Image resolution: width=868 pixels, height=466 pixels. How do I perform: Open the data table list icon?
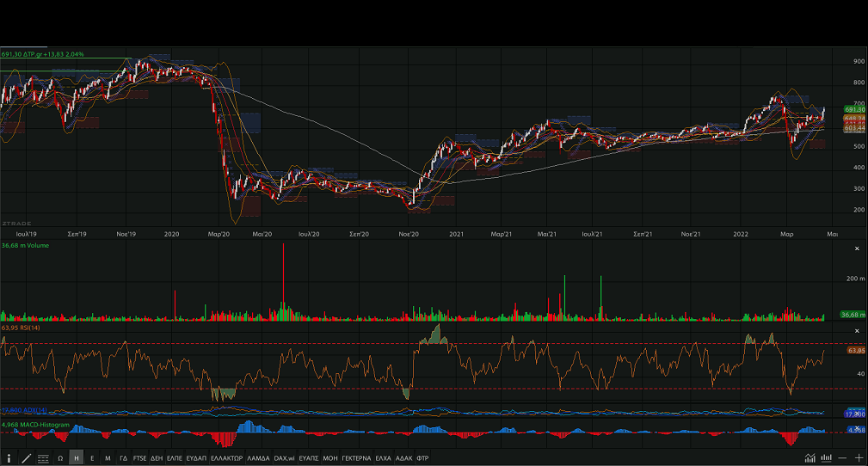click(x=43, y=458)
